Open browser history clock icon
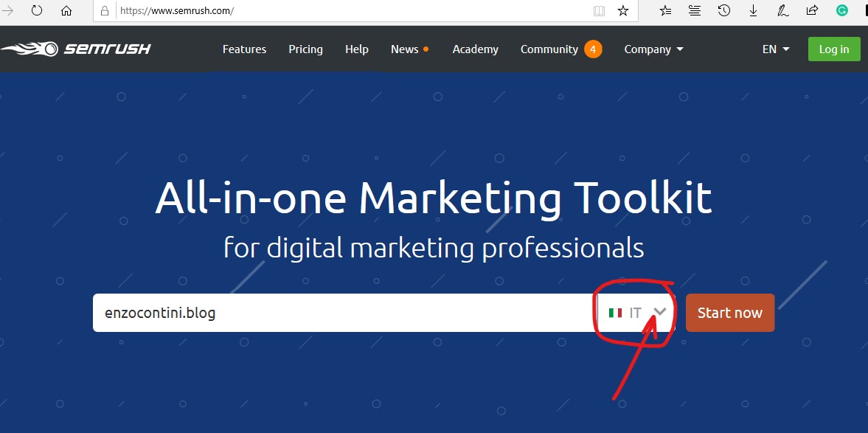 (x=724, y=10)
